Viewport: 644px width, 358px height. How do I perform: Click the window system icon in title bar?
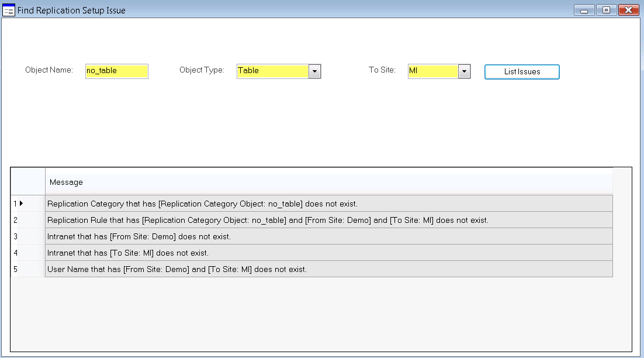click(9, 11)
